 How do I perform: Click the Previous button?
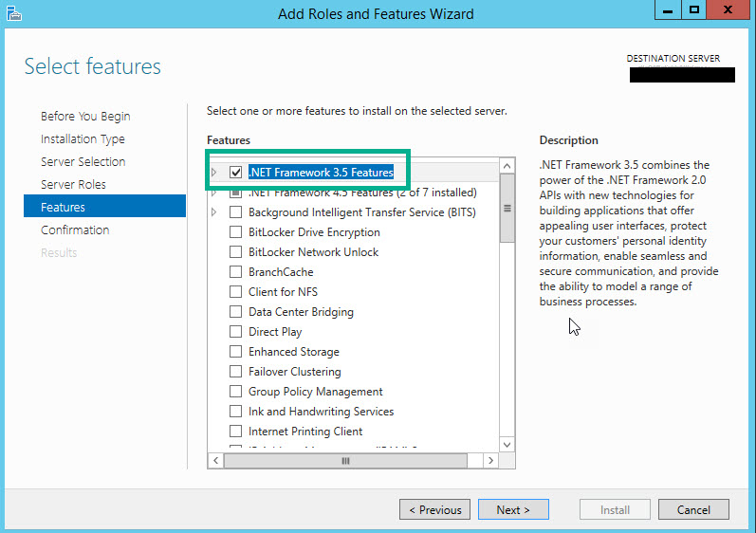click(434, 510)
